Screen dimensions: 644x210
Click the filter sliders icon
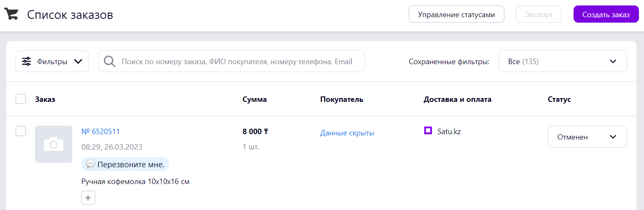(26, 62)
